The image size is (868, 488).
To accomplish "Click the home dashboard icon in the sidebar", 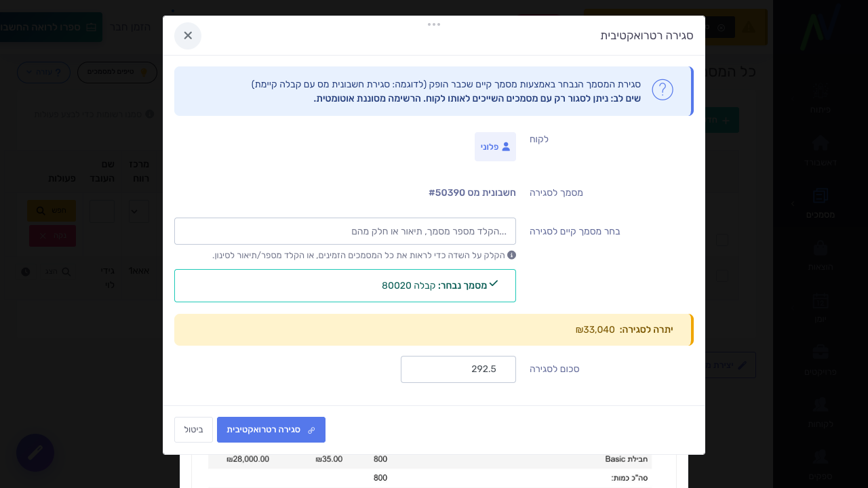I will (821, 143).
